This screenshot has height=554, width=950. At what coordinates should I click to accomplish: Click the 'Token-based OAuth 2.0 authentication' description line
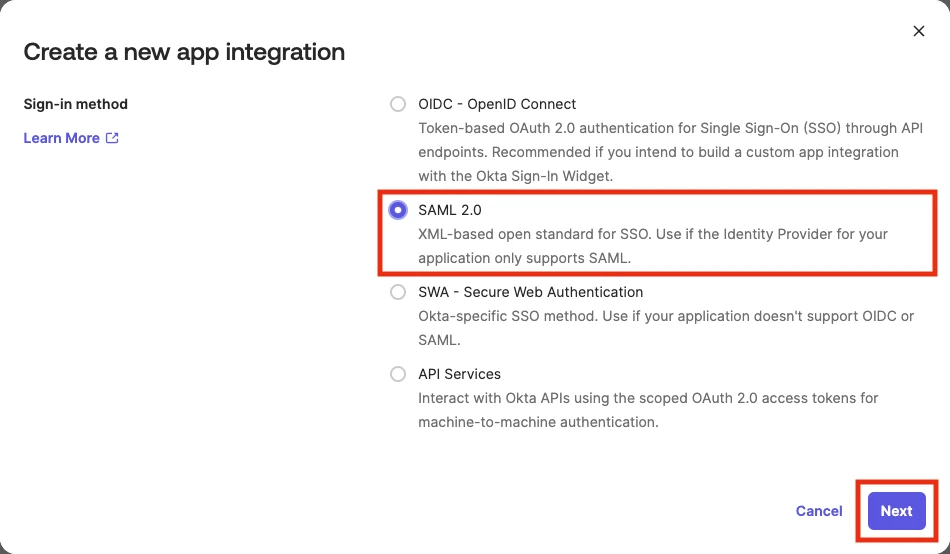(x=658, y=128)
